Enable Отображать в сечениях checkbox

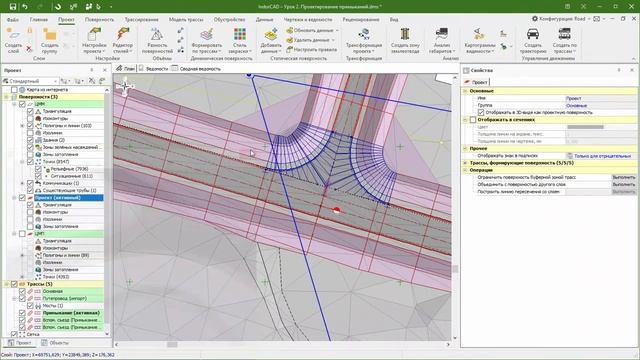473,120
